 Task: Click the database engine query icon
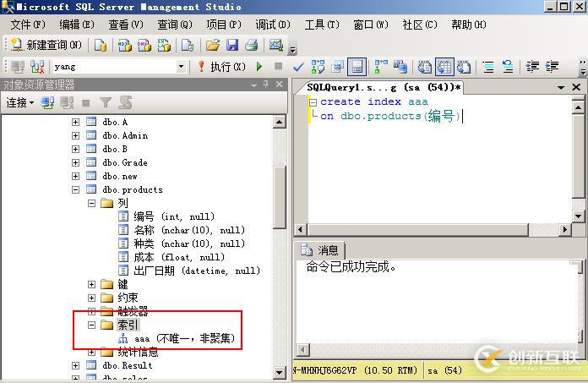click(x=101, y=46)
